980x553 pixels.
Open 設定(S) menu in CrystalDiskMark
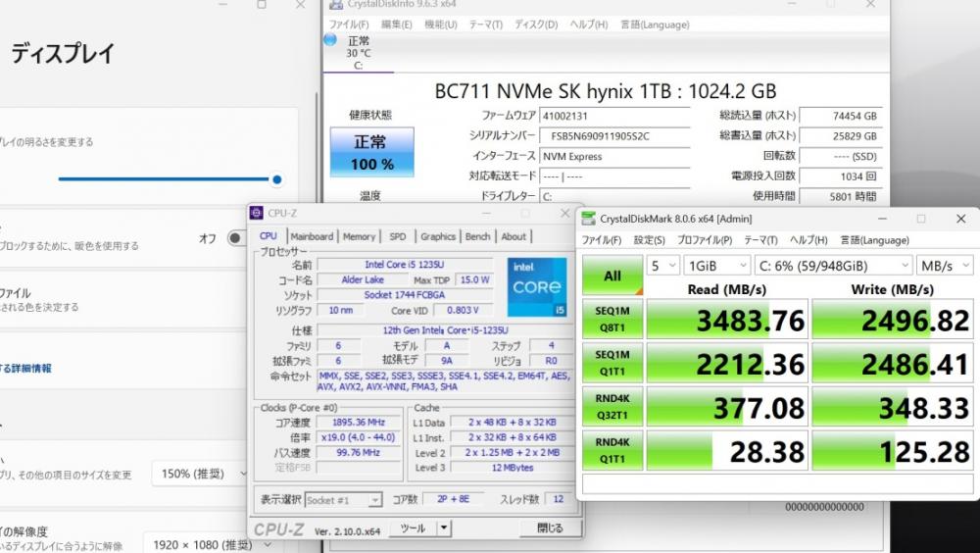[x=650, y=240]
